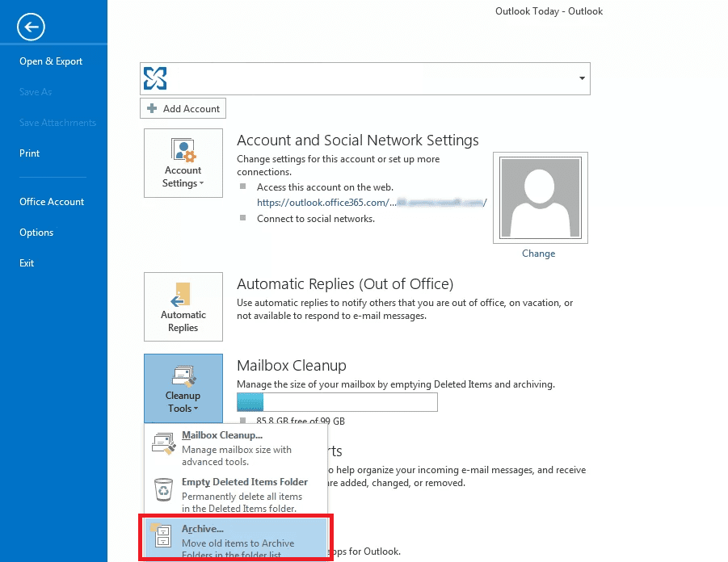728x562 pixels.
Task: Click the Access this account on the web text
Action: point(325,187)
